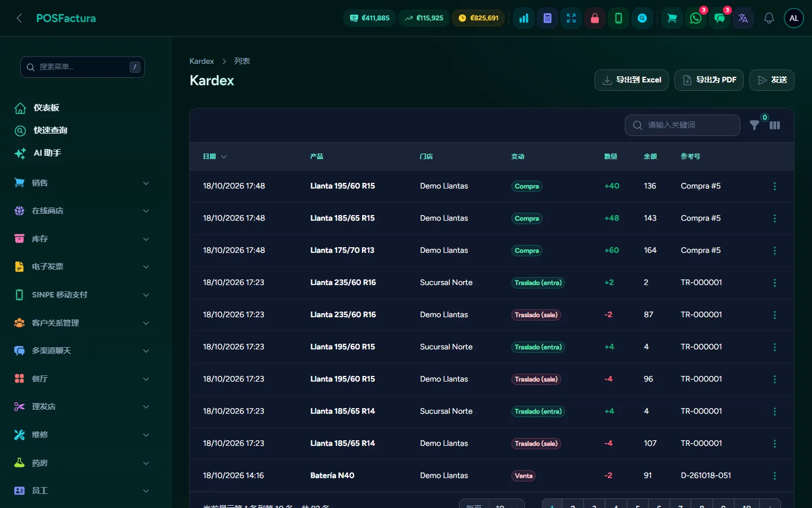Click the 发送 button

(772, 80)
